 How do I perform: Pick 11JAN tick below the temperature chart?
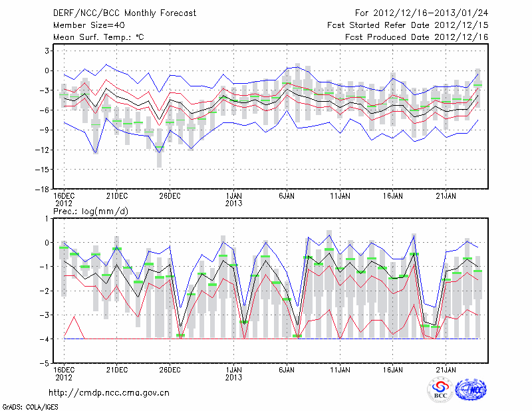[340, 196]
